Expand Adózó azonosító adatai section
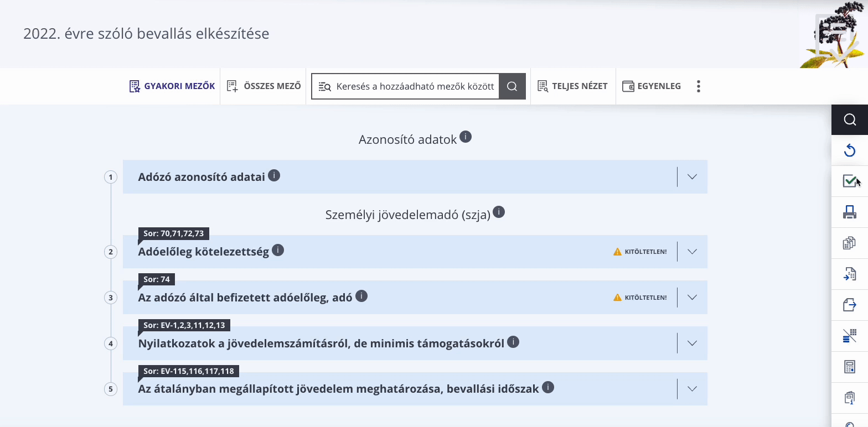This screenshot has height=427, width=868. tap(692, 177)
